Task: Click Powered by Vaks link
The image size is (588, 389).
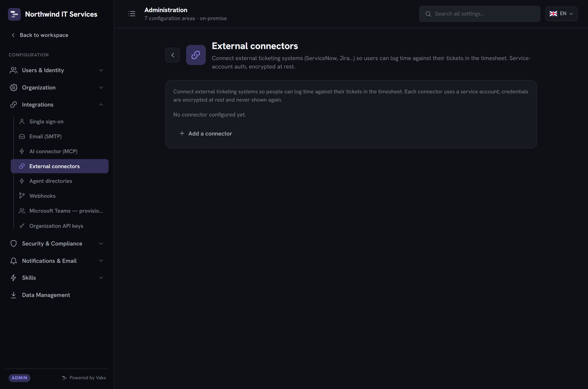Action: (x=84, y=378)
